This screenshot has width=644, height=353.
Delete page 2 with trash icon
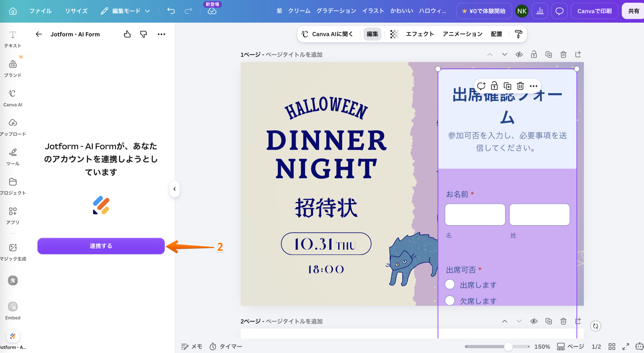point(563,321)
